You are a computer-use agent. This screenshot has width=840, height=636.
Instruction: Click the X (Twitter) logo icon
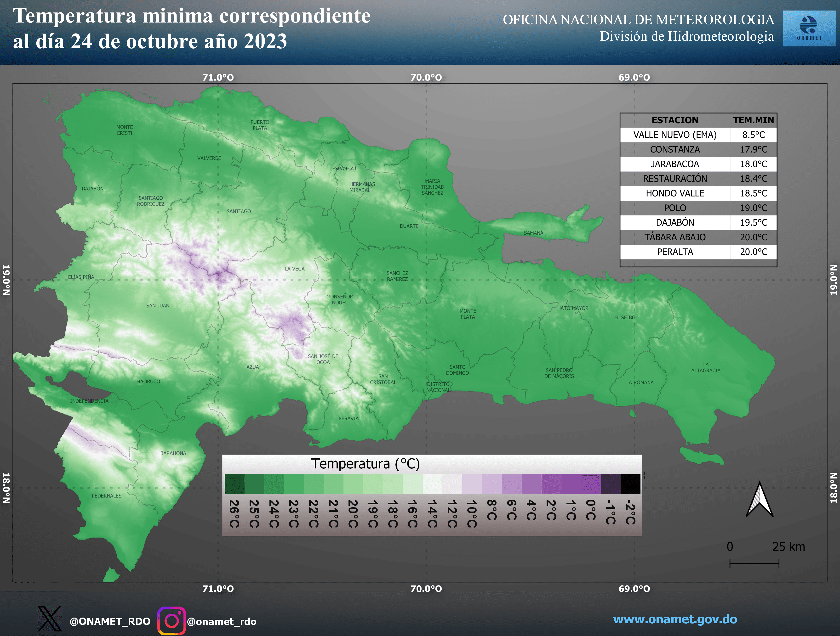[x=49, y=619]
